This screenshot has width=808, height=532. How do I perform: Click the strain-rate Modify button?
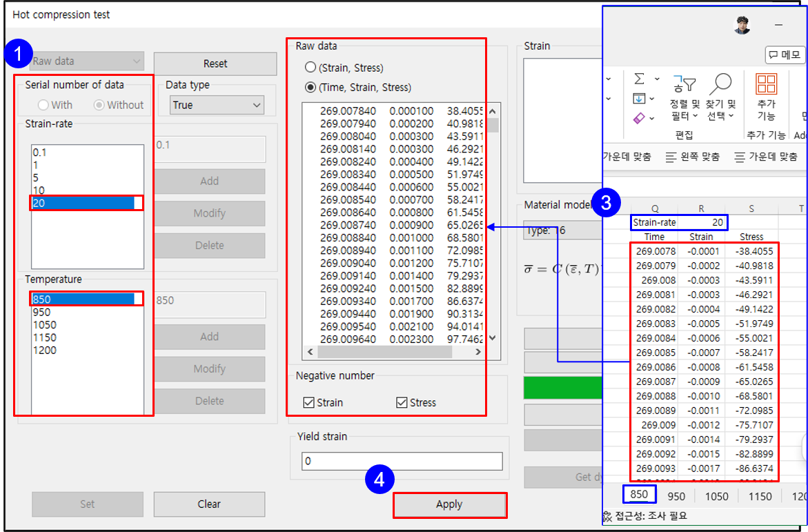[x=210, y=213]
